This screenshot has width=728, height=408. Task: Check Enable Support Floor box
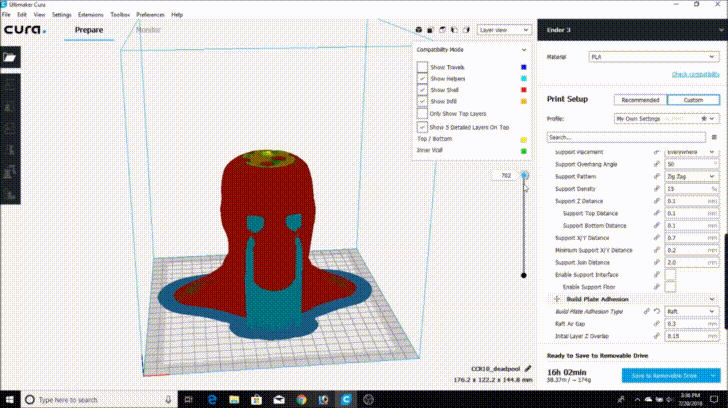point(670,287)
